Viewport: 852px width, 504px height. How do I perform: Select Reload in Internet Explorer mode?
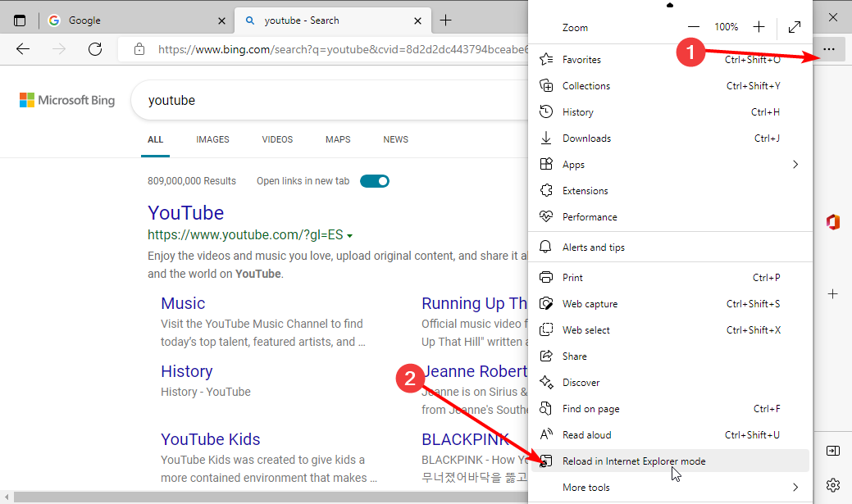point(671,461)
